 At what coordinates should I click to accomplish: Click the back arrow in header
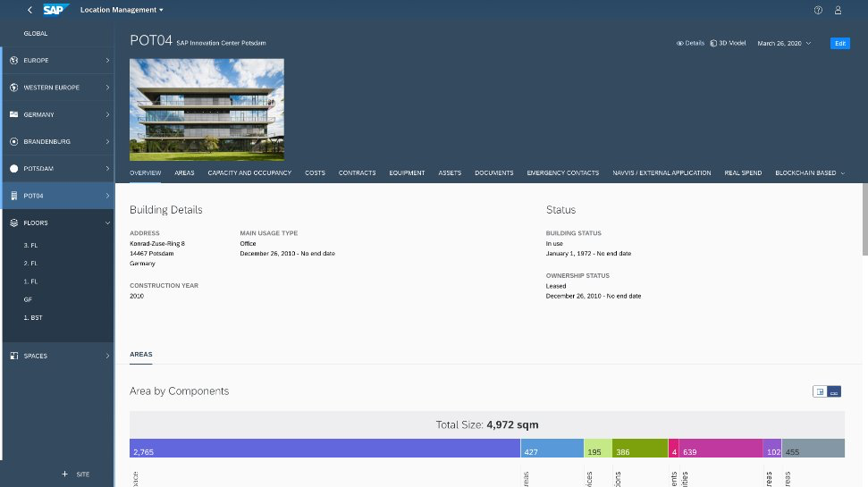29,10
